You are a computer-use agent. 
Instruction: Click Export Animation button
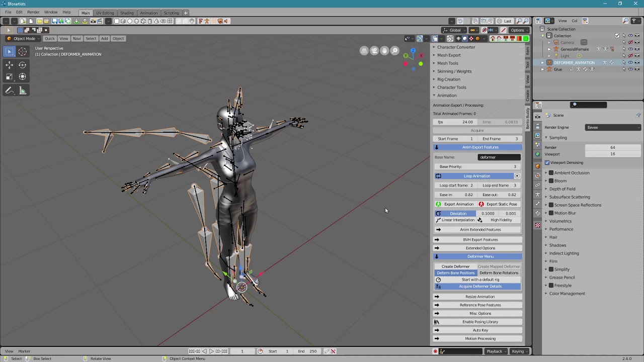coord(455,204)
